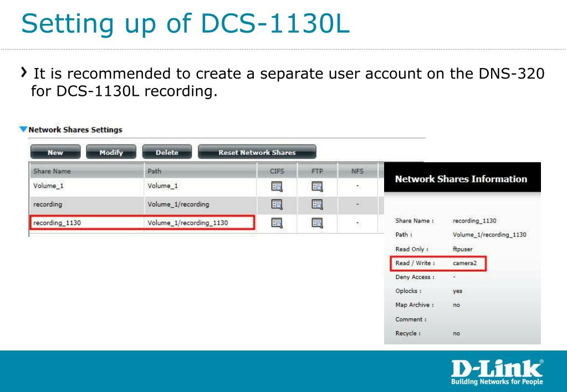Open FTP settings icon for recording share

(317, 204)
